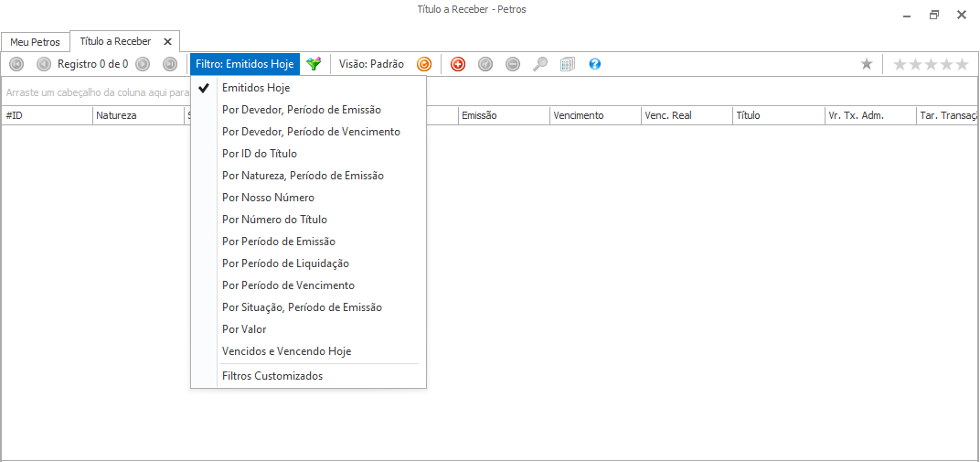The width and height of the screenshot is (980, 462).
Task: Click the green funnel filter icon
Action: click(314, 64)
